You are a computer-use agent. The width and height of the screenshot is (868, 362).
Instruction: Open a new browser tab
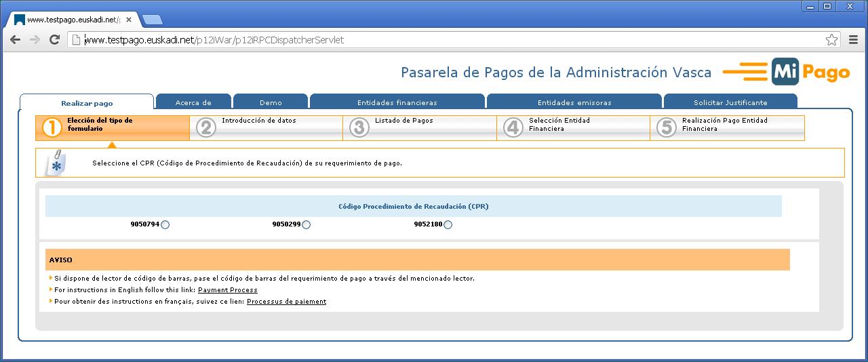[x=152, y=20]
